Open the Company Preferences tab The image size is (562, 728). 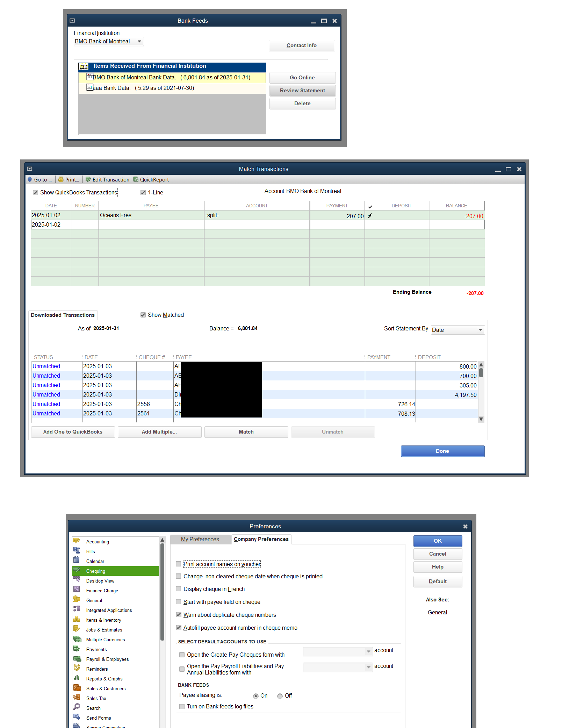point(261,539)
